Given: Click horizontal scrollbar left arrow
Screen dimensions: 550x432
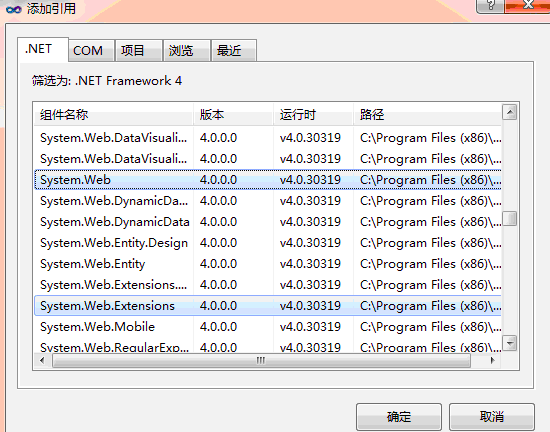Looking at the screenshot, I should [42, 360].
